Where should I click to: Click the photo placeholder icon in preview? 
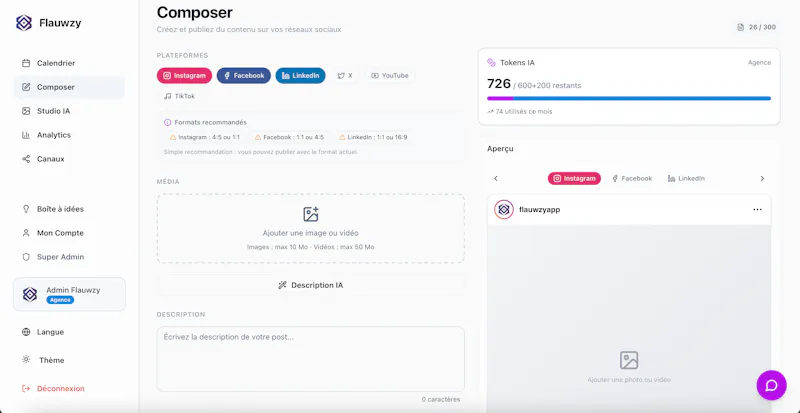tap(629, 360)
